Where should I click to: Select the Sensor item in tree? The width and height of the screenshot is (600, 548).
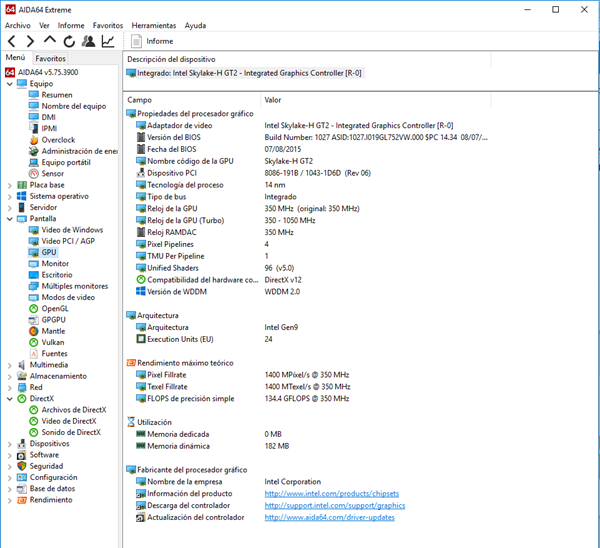(x=52, y=174)
